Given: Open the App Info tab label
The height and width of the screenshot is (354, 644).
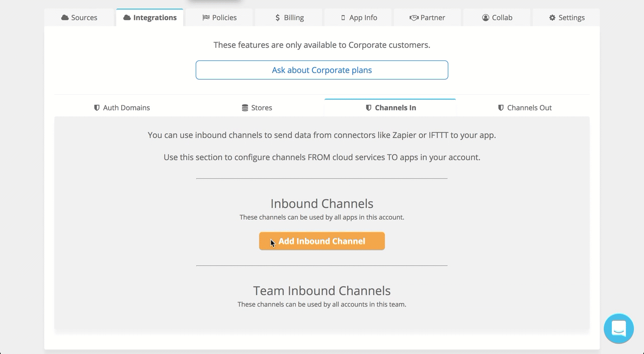Looking at the screenshot, I should point(363,18).
